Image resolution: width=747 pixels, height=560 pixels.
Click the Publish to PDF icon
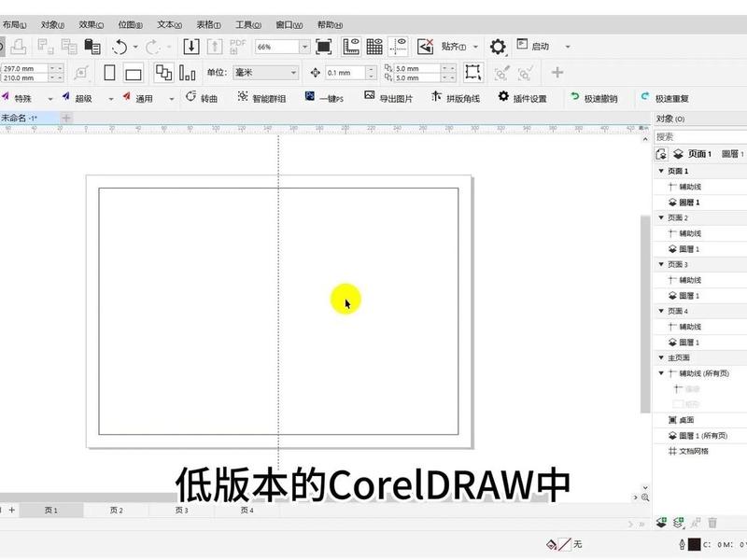coord(238,47)
